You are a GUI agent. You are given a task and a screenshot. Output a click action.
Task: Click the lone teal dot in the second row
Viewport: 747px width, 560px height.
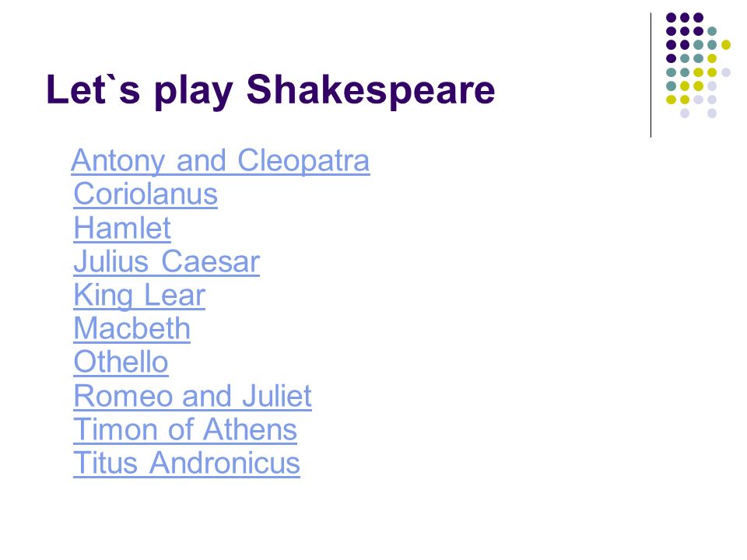[712, 31]
